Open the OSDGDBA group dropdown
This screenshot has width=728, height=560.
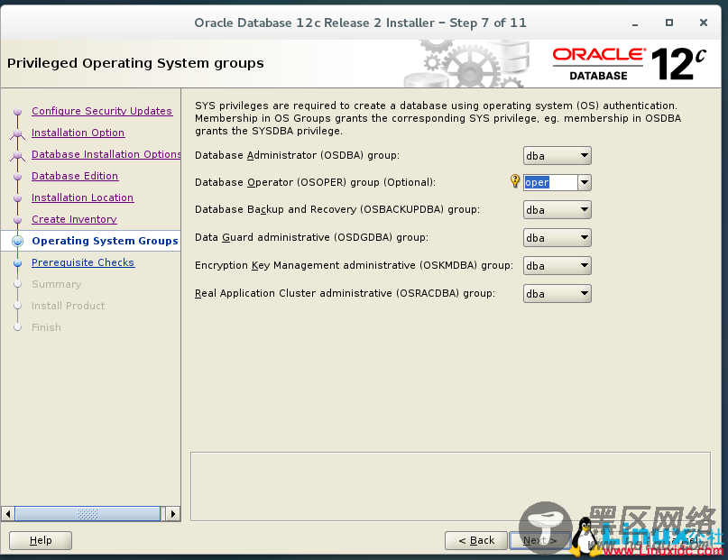click(x=558, y=237)
